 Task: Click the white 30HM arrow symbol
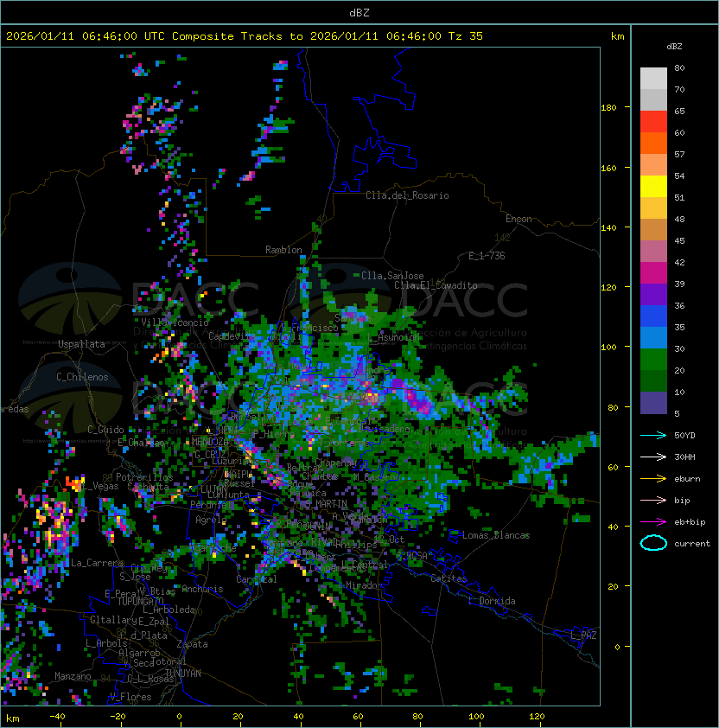653,457
